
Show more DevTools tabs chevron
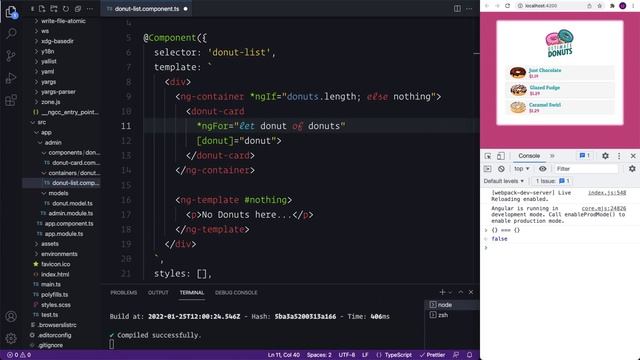click(x=552, y=156)
